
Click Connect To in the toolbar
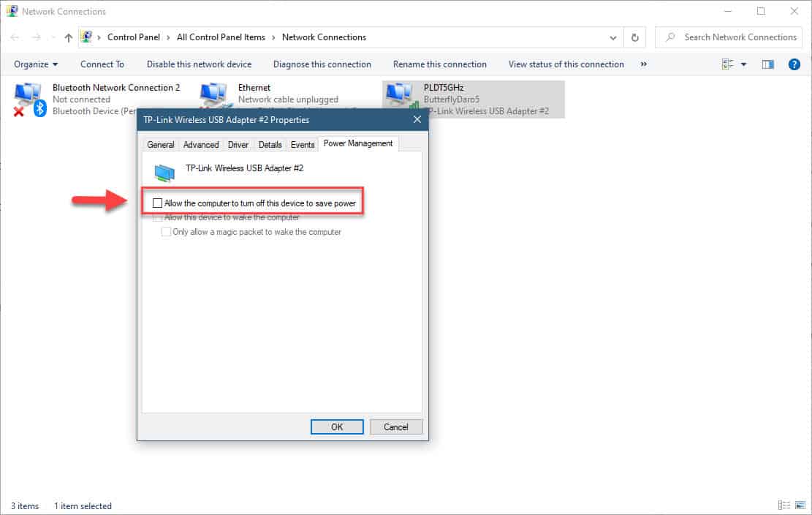click(x=102, y=64)
